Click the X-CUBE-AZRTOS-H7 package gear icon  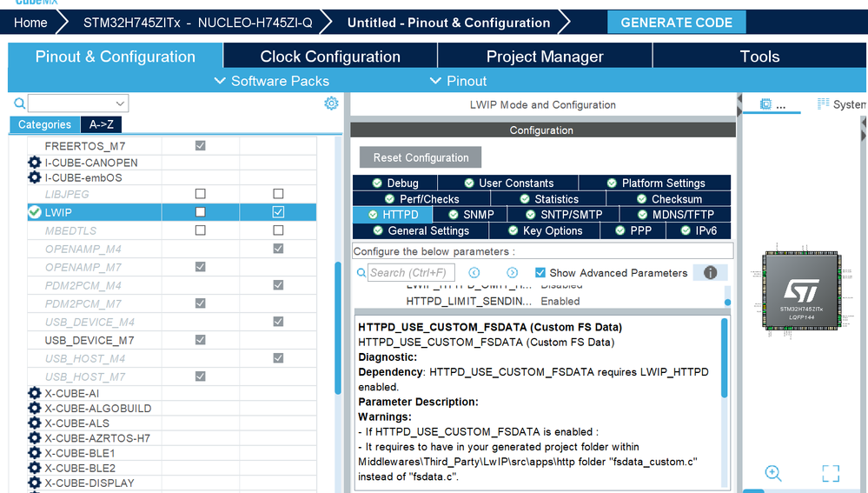tap(35, 438)
